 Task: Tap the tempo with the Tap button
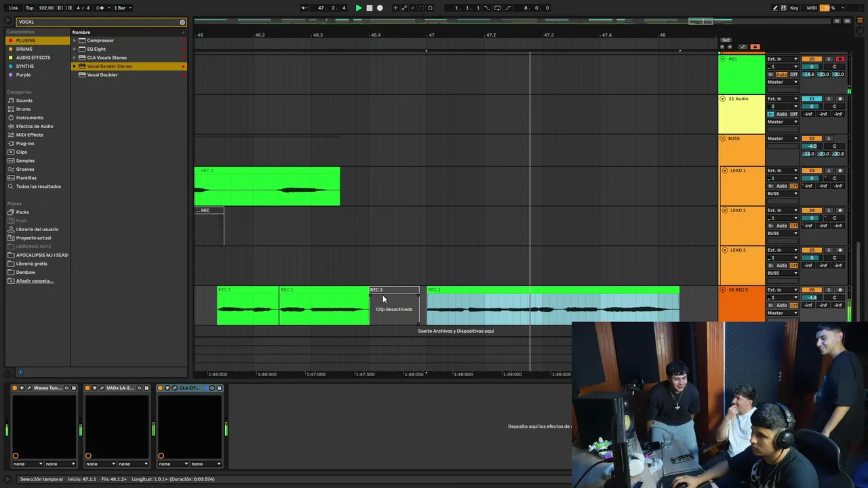29,8
